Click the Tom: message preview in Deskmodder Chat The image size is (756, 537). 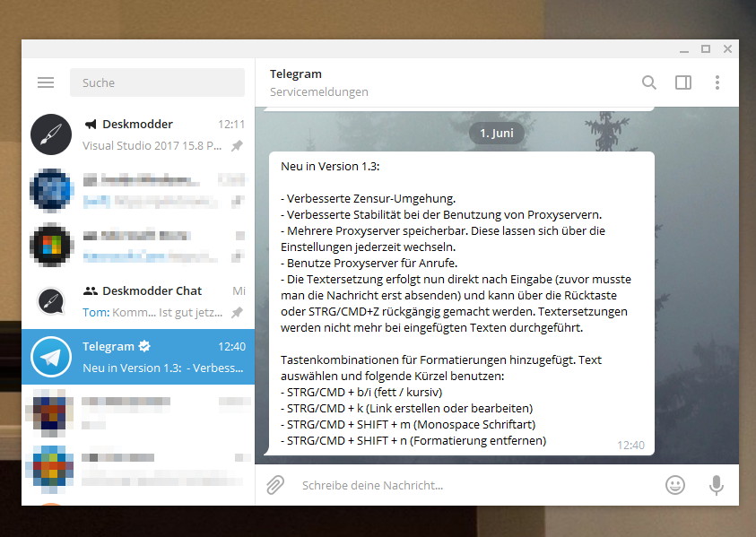[x=152, y=312]
